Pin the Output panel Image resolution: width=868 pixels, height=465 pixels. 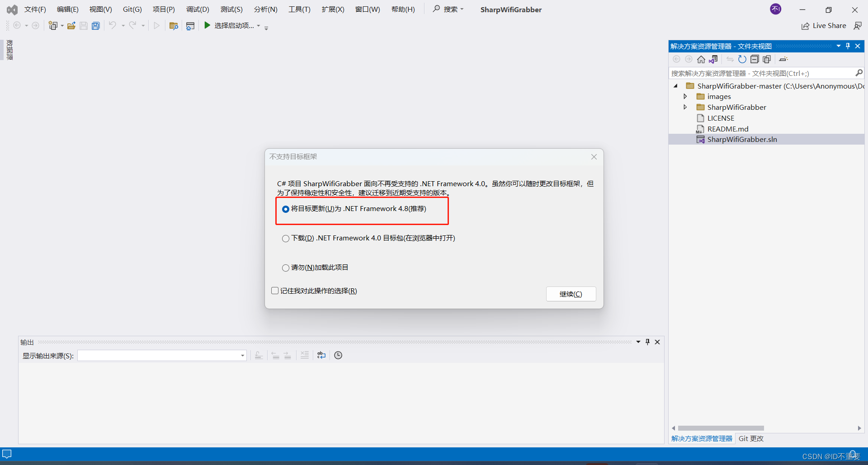point(647,342)
